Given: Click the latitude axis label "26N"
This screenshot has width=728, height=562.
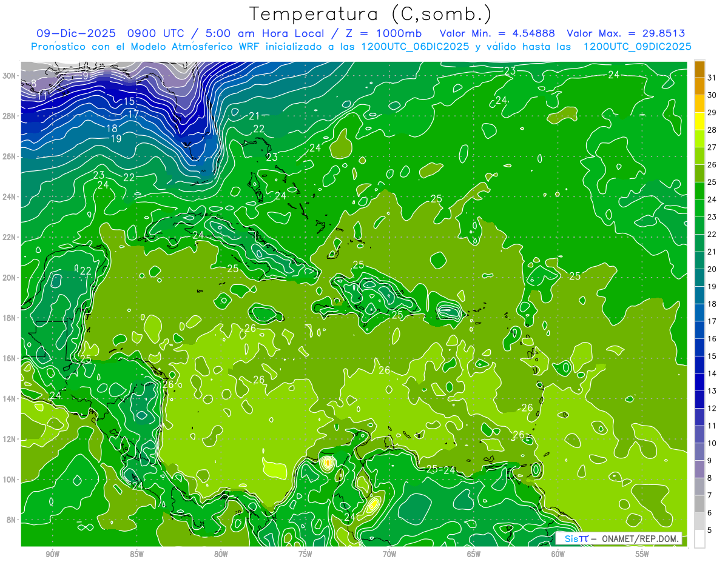Looking at the screenshot, I should 10,156.
